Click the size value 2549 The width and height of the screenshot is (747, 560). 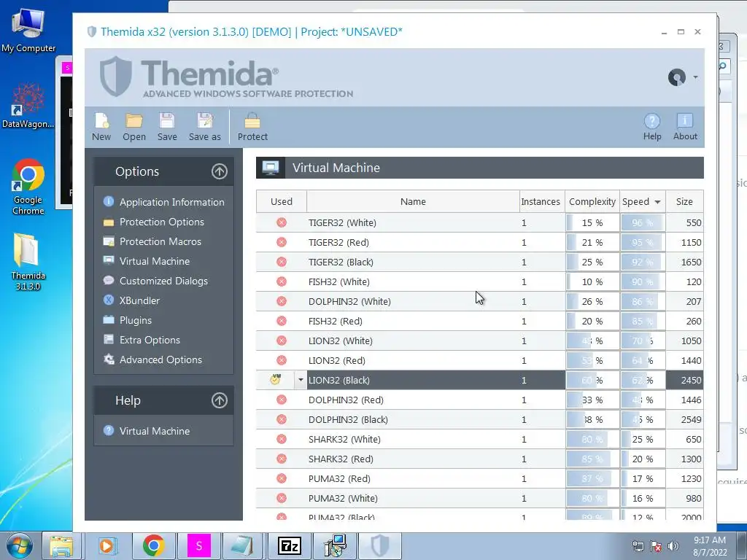click(x=691, y=419)
